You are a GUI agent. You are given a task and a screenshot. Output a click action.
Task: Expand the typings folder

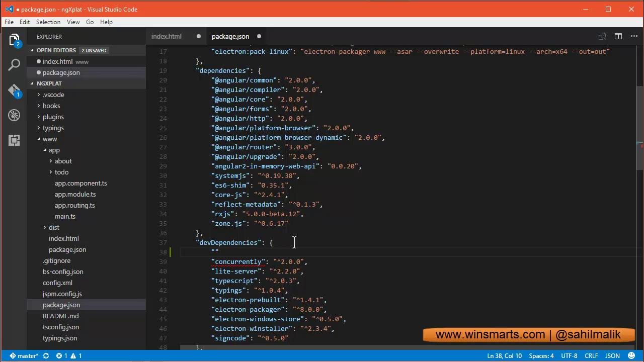[x=39, y=128]
